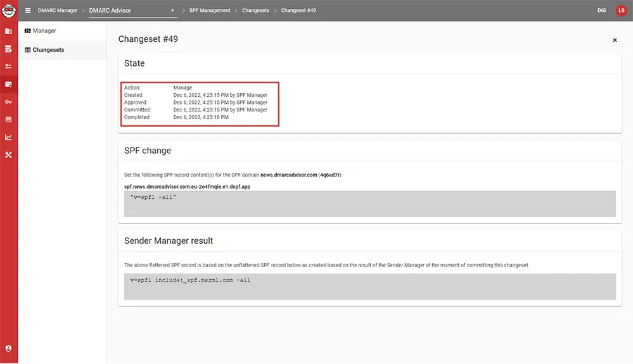Navigate to SPF Management breadcrumb
The width and height of the screenshot is (633, 364).
coord(210,11)
